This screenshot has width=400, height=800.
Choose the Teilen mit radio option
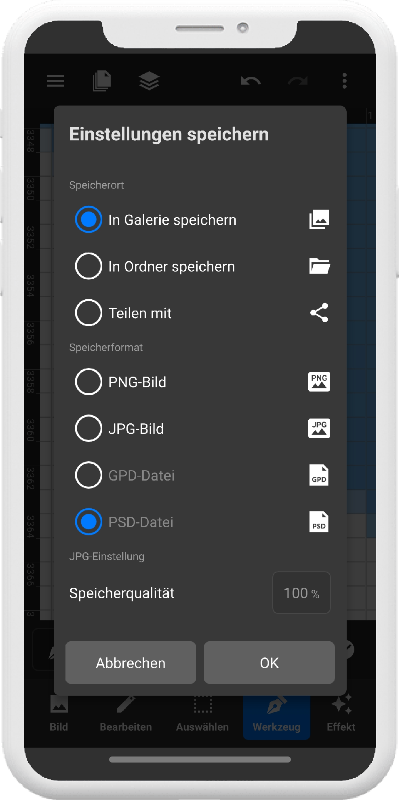(x=88, y=313)
